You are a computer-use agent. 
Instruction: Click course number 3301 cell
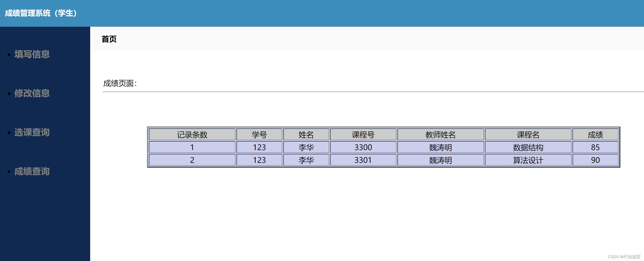pyautogui.click(x=363, y=160)
